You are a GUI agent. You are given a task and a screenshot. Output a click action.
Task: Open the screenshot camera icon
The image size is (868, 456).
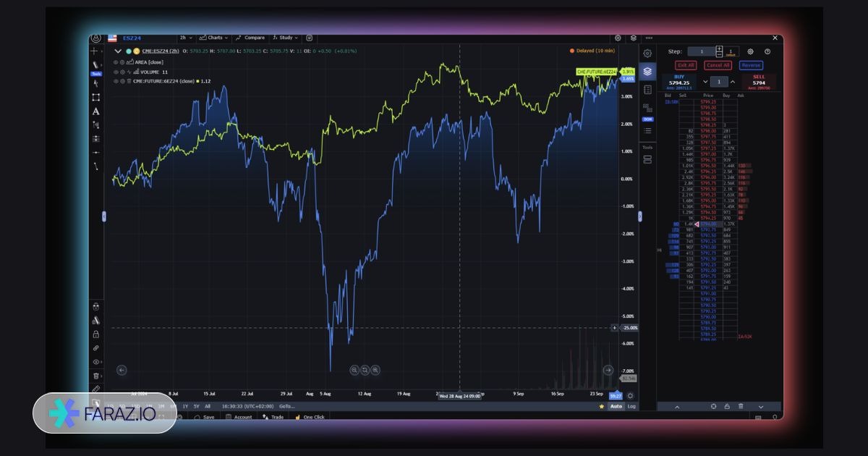pyautogui.click(x=310, y=38)
